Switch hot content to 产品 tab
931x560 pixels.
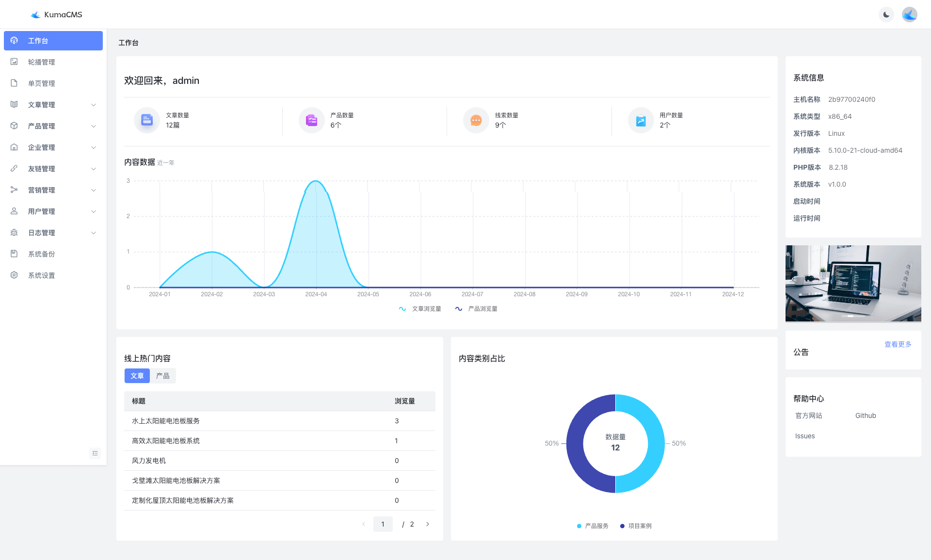tap(163, 376)
